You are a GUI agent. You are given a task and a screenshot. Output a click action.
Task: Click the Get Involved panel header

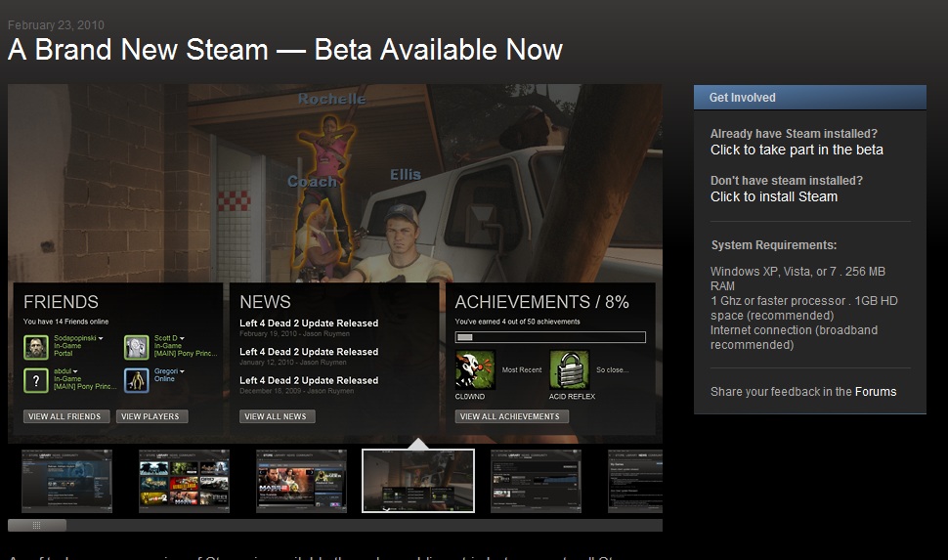(809, 98)
